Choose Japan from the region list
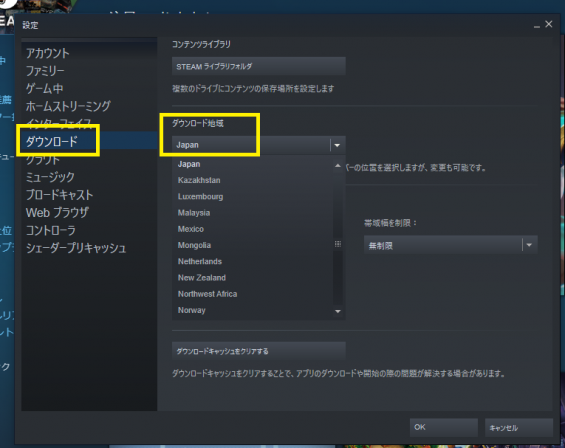Viewport: 565px width, 448px height. pos(189,164)
